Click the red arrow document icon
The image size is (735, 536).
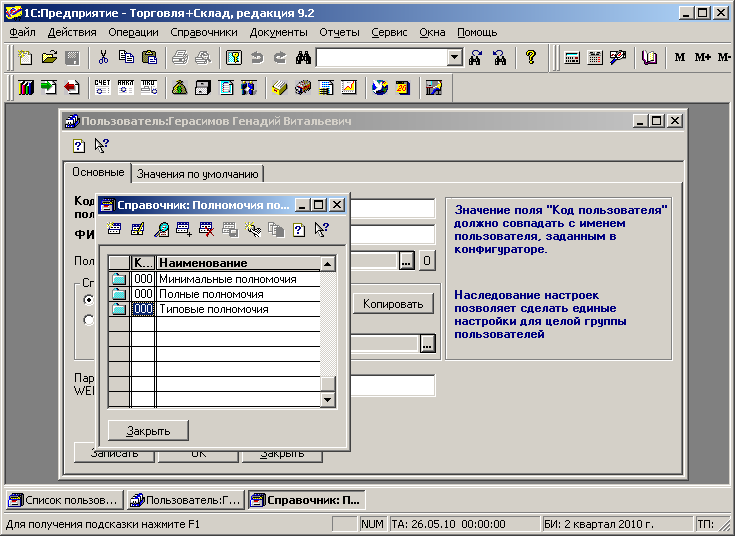[72, 87]
